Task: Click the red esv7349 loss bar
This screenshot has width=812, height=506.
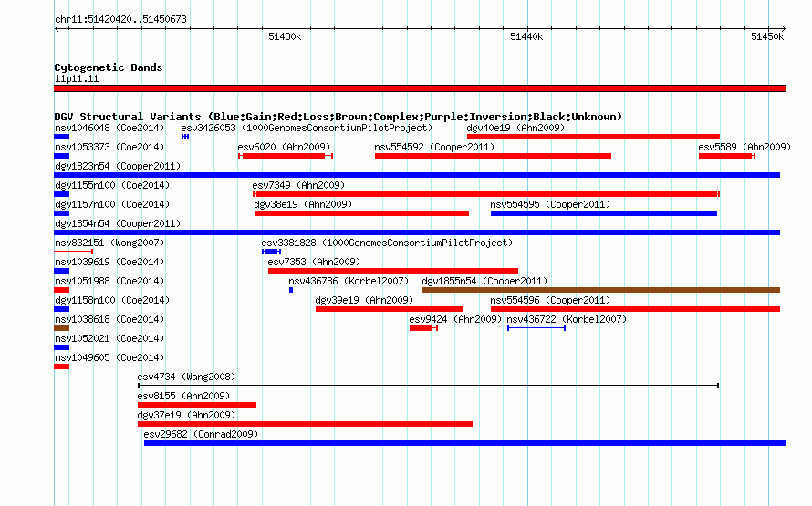Action: (486, 194)
